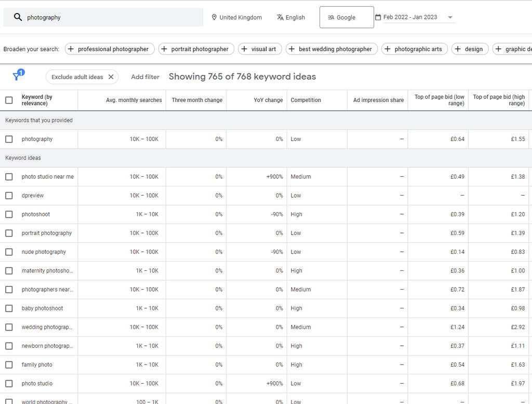Add "visual art" via its plus icon
The image size is (532, 404).
[x=243, y=49]
